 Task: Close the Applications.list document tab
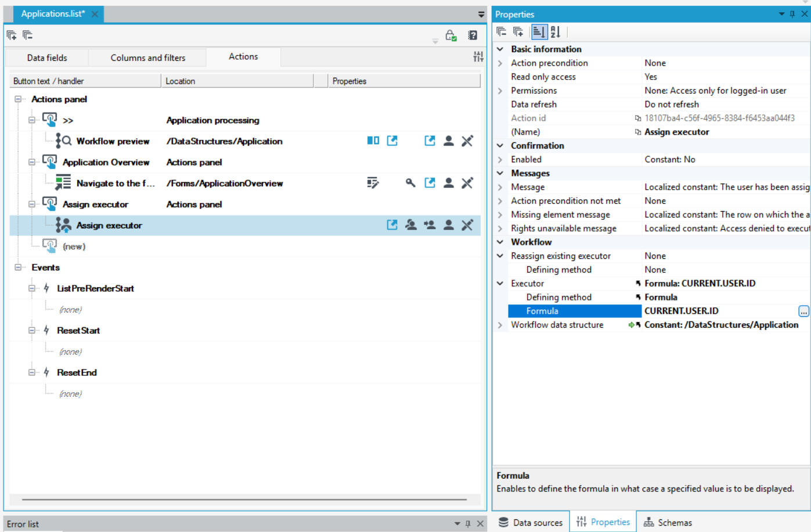[x=95, y=14]
